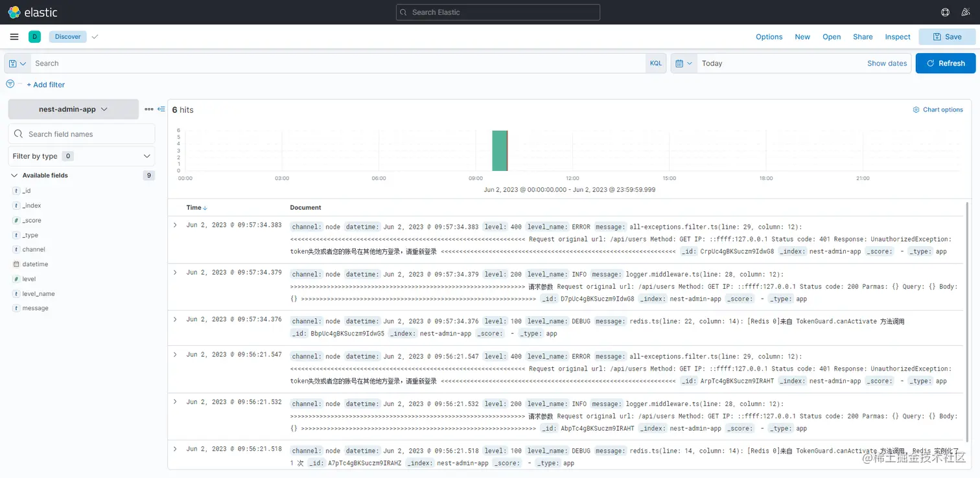Screen dimensions: 980x478
Task: Click the chart date range caption
Action: pos(570,190)
